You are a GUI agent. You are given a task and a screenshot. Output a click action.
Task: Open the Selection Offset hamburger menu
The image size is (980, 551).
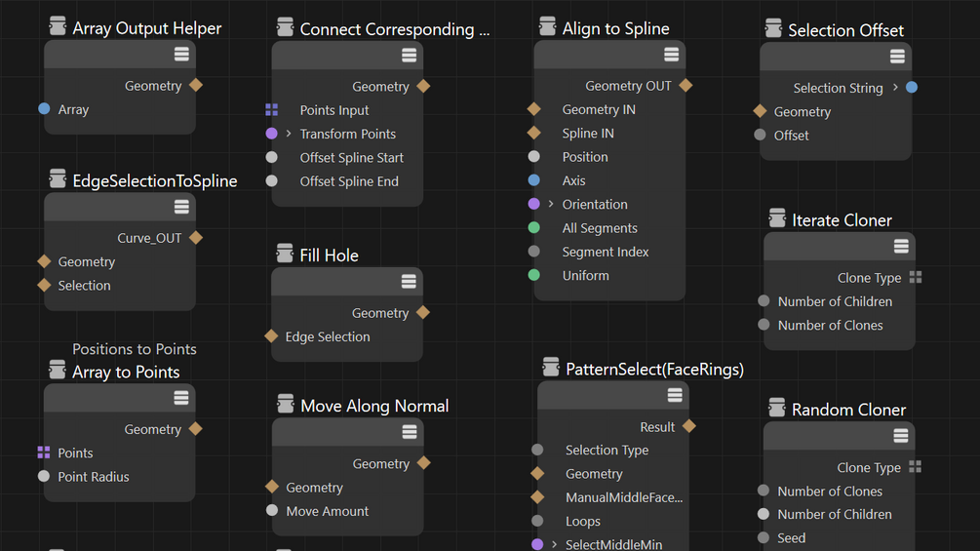[897, 56]
